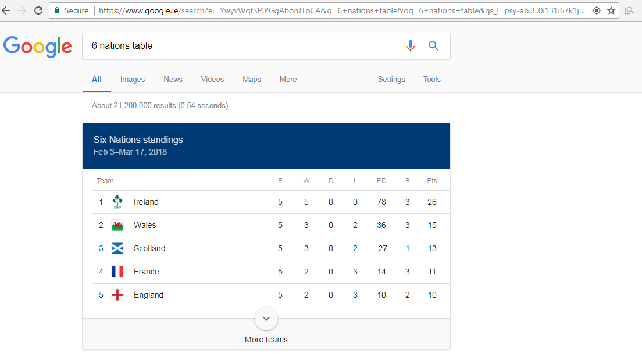Open the More search categories menu

point(288,80)
